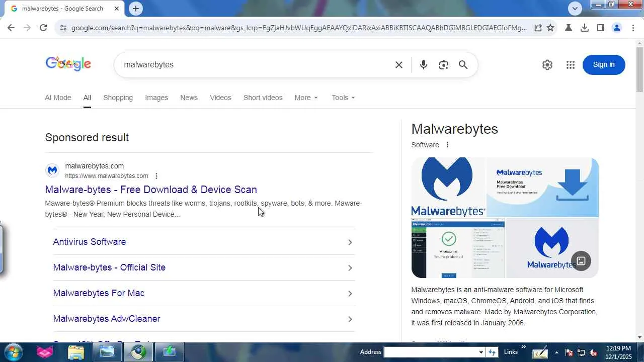This screenshot has width=644, height=362.
Task: Expand the Links toolbar chevron
Action: pyautogui.click(x=523, y=347)
